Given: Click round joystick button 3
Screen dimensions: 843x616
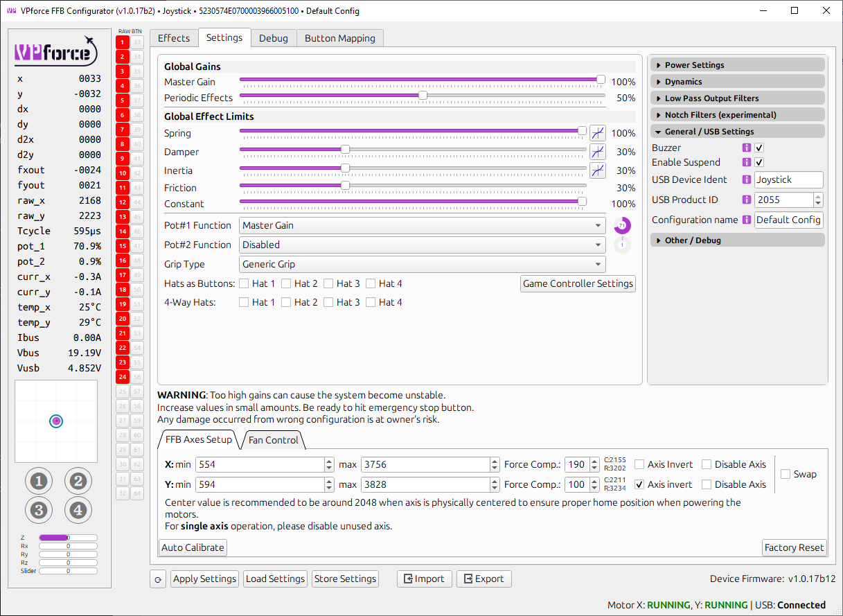Looking at the screenshot, I should pos(39,511).
